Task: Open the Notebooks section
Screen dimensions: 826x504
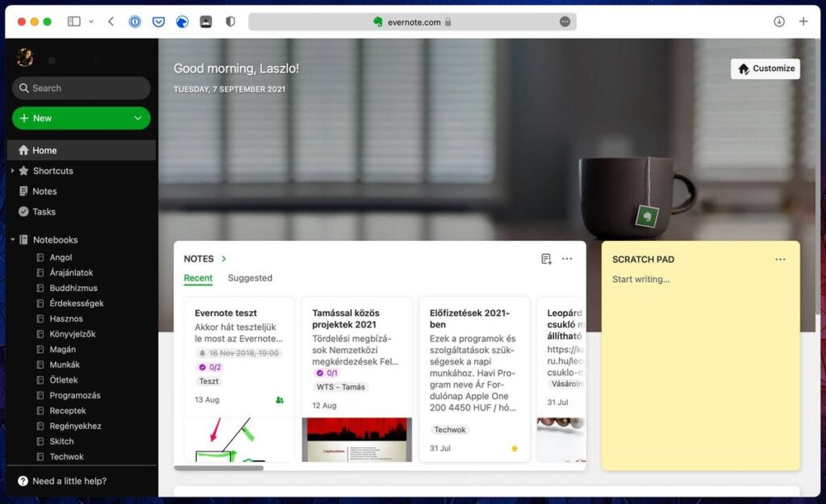Action: [55, 240]
